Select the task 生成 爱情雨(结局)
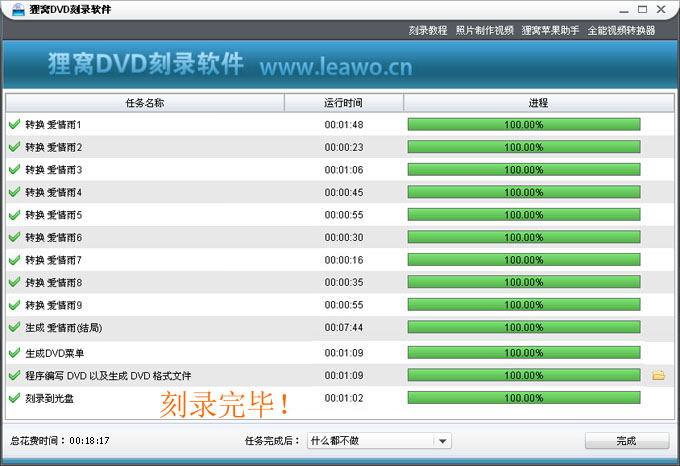 pyautogui.click(x=340, y=328)
